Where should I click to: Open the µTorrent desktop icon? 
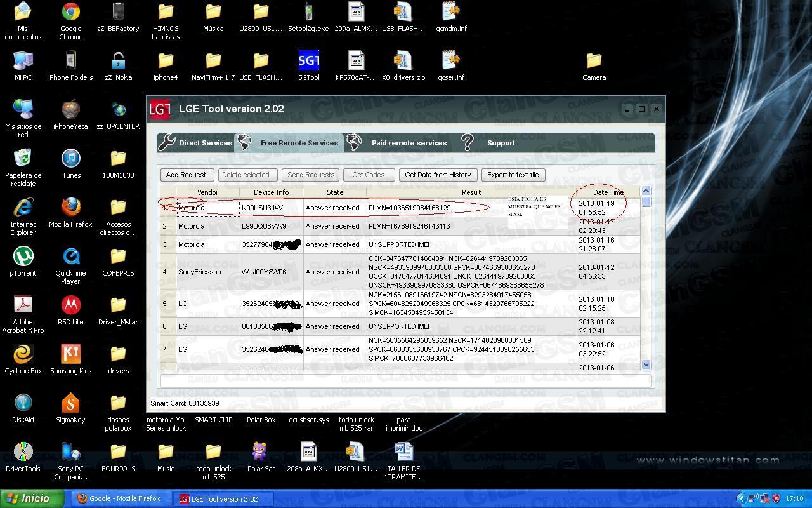point(23,262)
